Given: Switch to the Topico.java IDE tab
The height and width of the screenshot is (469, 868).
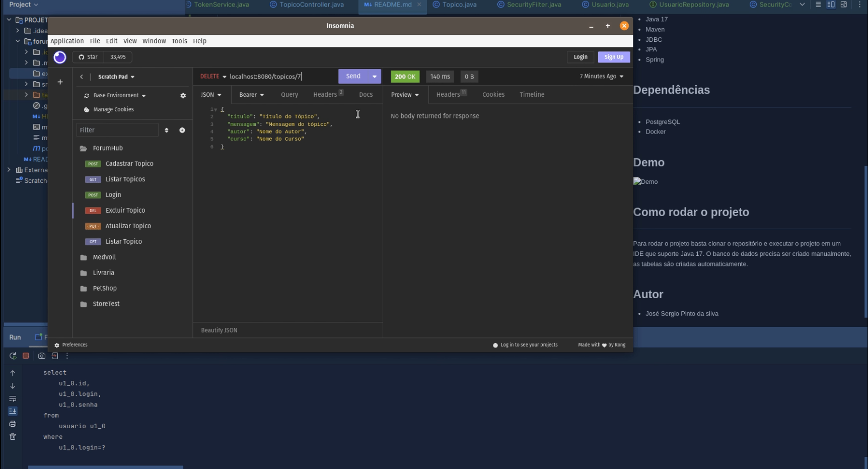Looking at the screenshot, I should click(x=455, y=5).
